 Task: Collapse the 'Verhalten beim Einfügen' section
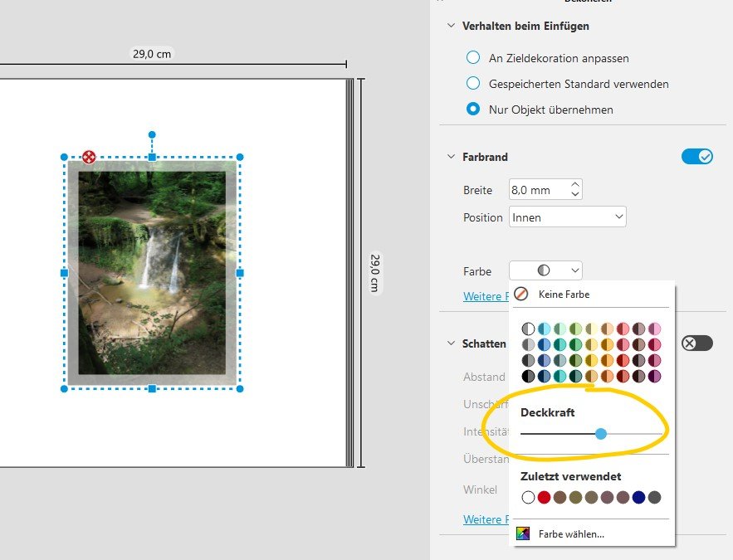[x=452, y=26]
